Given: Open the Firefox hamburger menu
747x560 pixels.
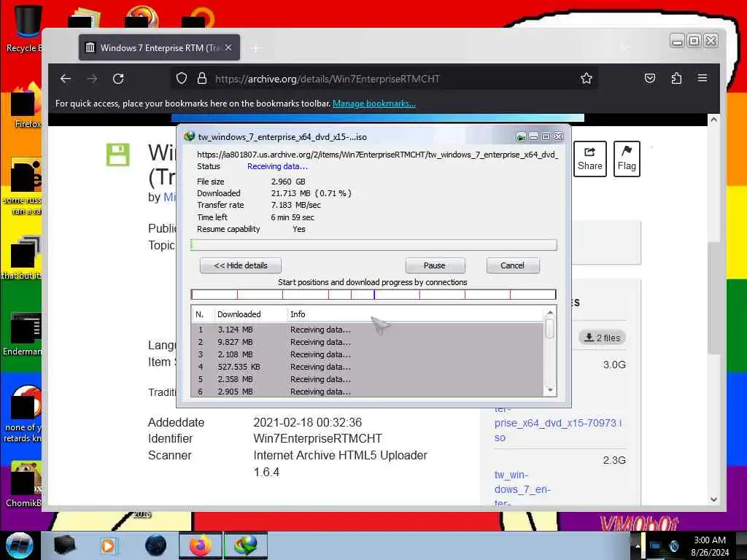Looking at the screenshot, I should (x=703, y=78).
